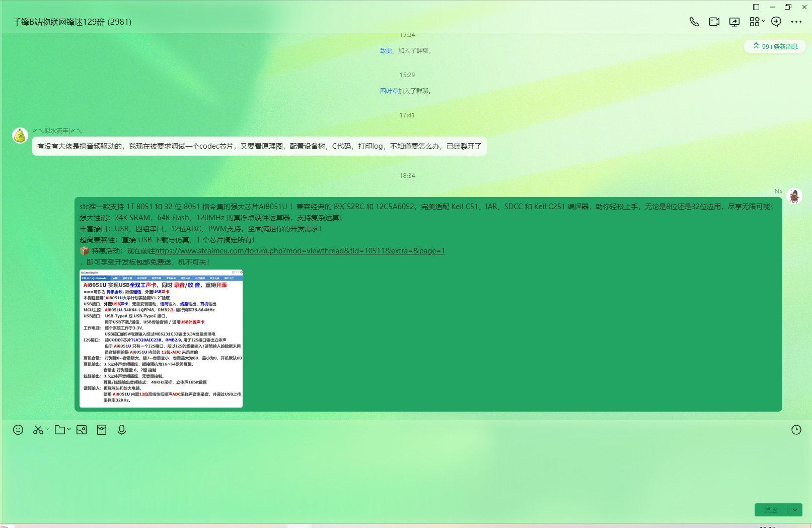Select the codec chip question message bubble

[259, 146]
